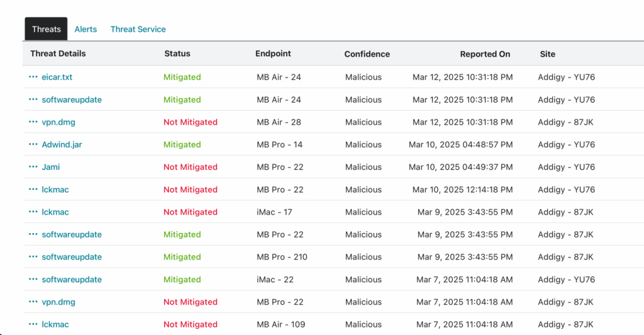644x335 pixels.
Task: Open the three-dot menu for Adwind.jar
Action: tap(33, 144)
